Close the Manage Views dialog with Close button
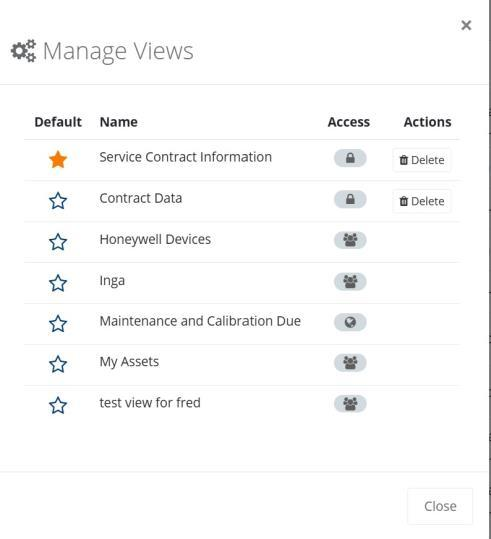 [x=440, y=506]
